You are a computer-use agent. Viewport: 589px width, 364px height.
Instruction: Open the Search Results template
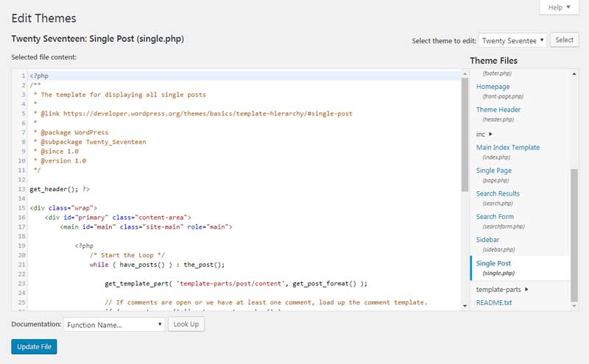[498, 194]
